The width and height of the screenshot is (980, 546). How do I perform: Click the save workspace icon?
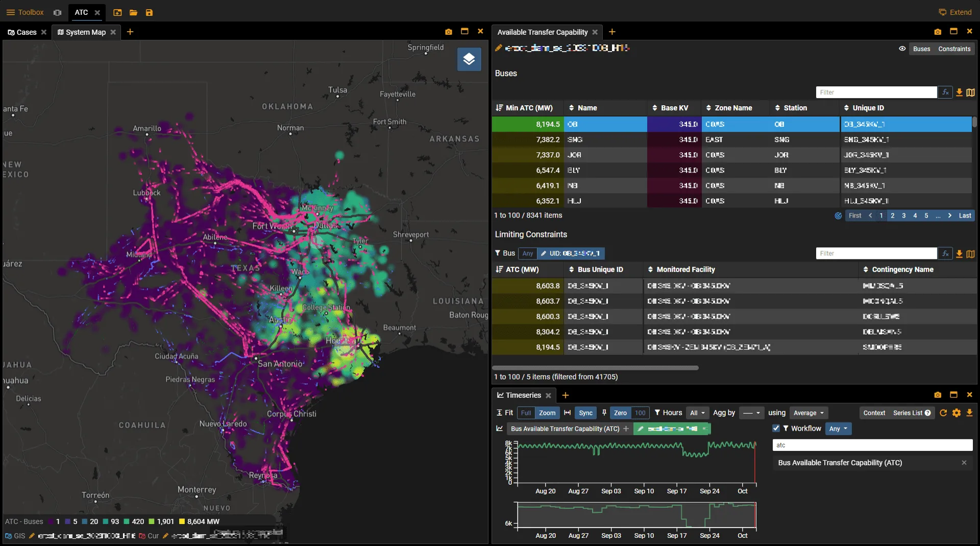[149, 12]
